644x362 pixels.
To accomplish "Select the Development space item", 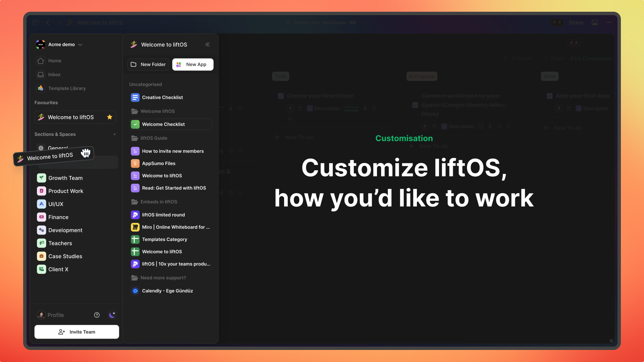I will [65, 230].
